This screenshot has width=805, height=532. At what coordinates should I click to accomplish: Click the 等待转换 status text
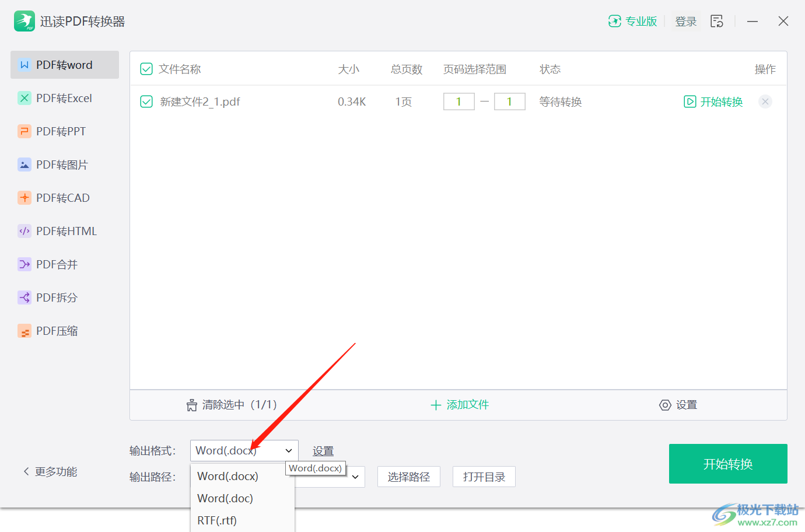(561, 102)
